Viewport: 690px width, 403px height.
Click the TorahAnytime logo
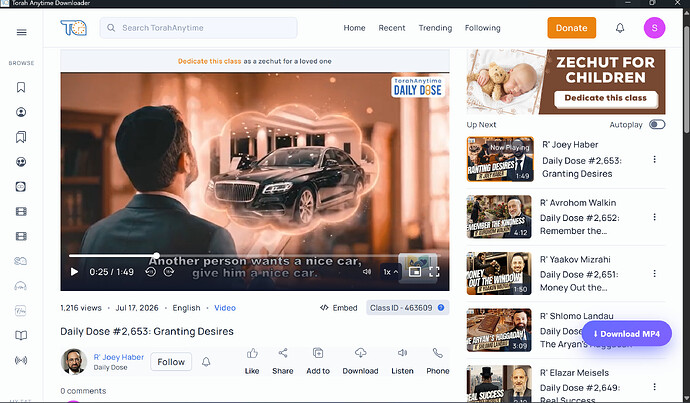73,28
